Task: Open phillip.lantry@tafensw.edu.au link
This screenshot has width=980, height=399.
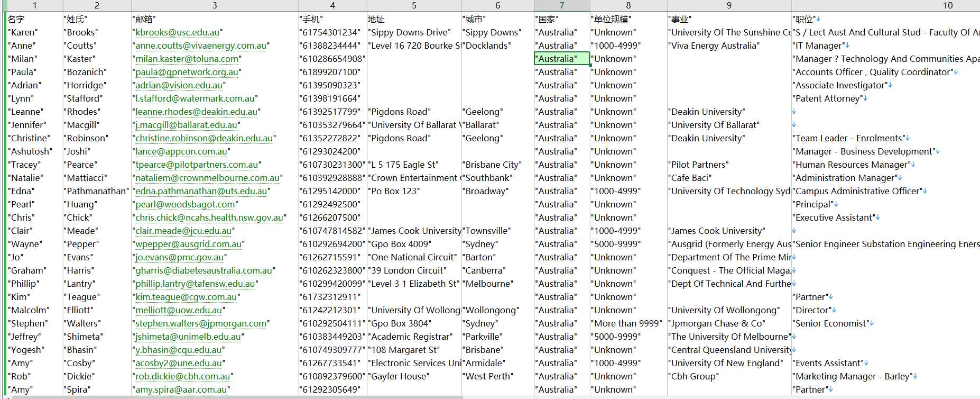Action: (x=196, y=284)
